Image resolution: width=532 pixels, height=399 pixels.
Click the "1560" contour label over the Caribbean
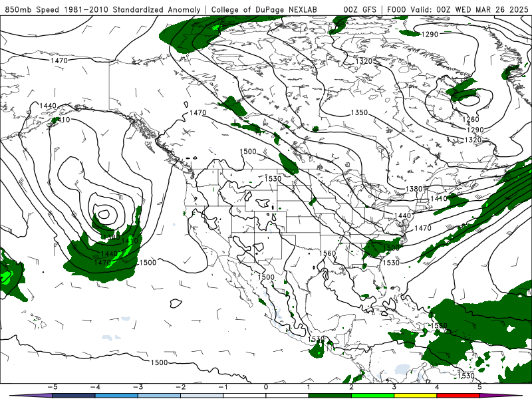(x=439, y=326)
